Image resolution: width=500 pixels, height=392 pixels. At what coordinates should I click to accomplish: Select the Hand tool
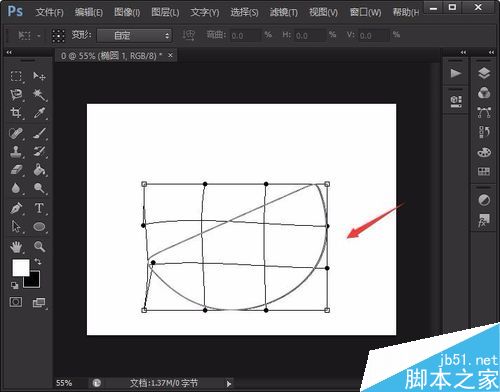tap(16, 247)
